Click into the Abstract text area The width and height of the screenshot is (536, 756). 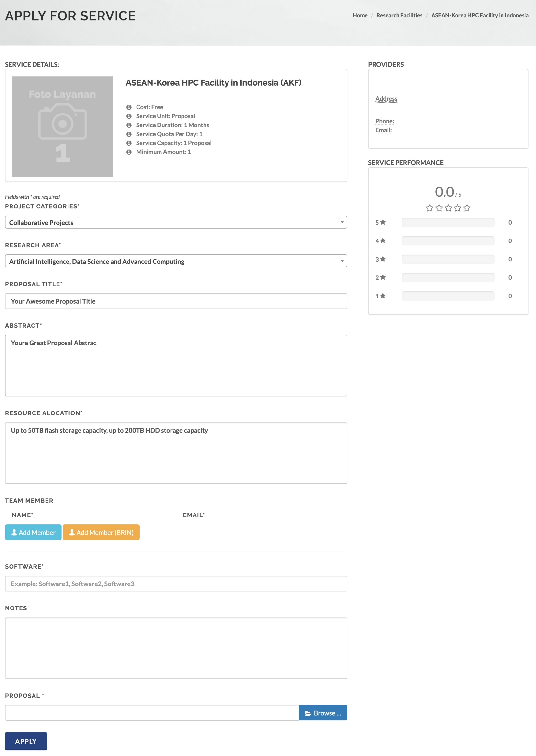[176, 366]
